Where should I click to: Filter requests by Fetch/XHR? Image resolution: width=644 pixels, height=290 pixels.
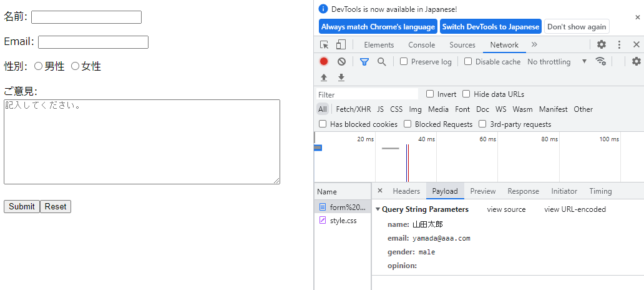353,109
